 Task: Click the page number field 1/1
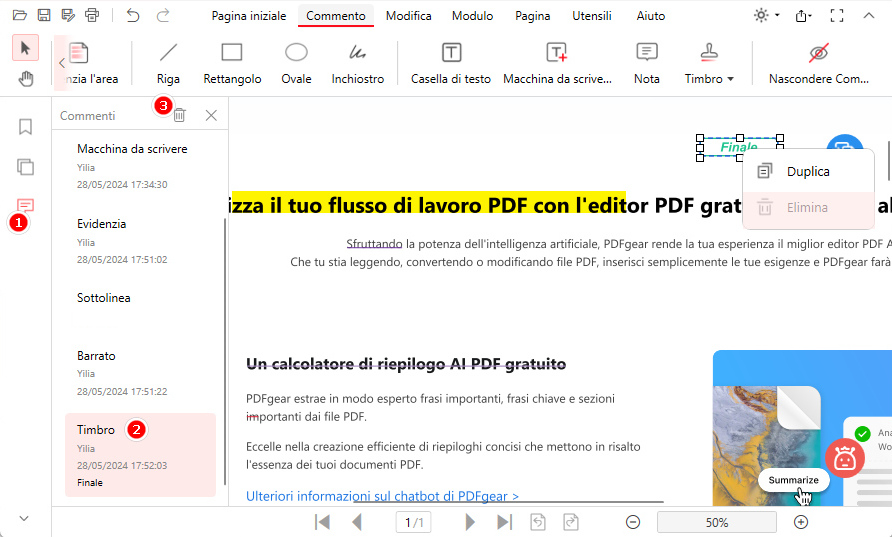point(414,522)
